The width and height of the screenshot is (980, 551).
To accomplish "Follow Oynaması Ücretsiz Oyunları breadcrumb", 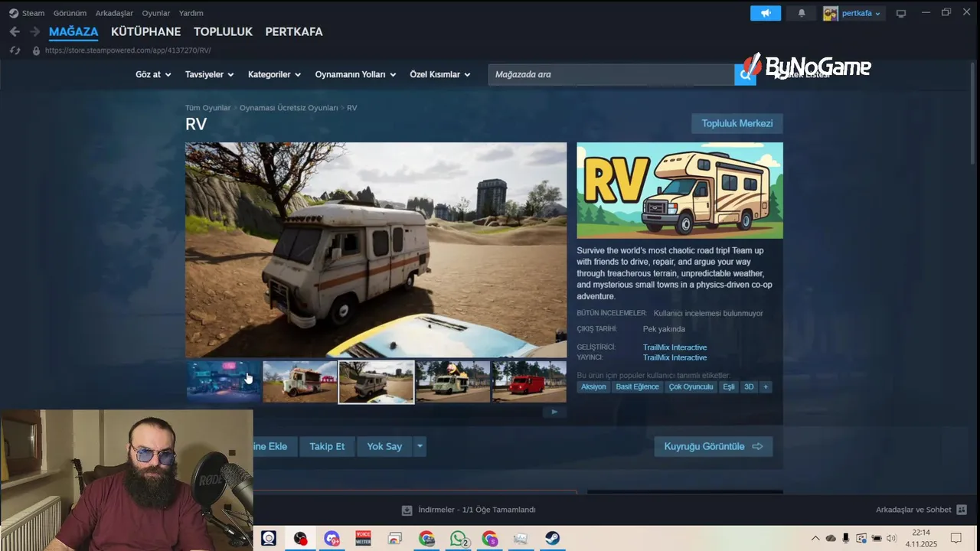I will 289,108.
